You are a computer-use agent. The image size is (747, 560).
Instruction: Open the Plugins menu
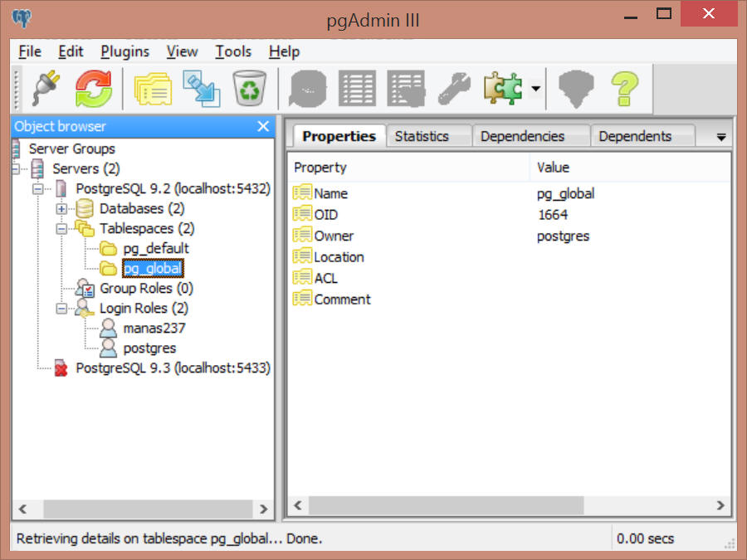(124, 51)
